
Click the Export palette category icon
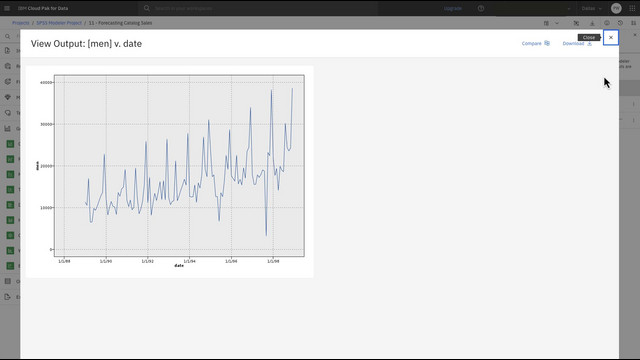pyautogui.click(x=7, y=297)
